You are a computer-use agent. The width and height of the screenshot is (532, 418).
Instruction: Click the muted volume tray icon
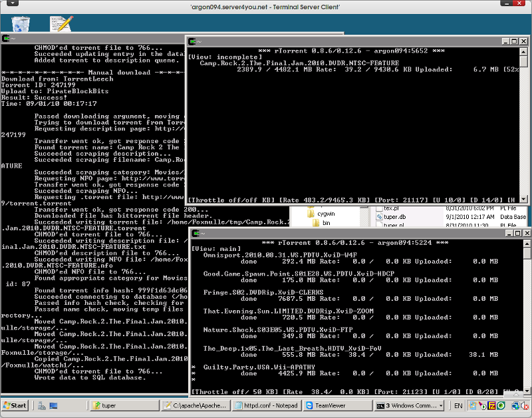[525, 405]
